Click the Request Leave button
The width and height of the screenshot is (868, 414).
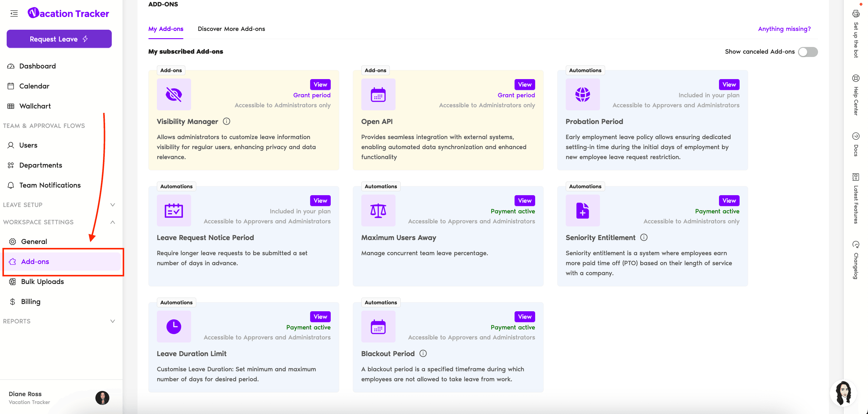pyautogui.click(x=59, y=39)
